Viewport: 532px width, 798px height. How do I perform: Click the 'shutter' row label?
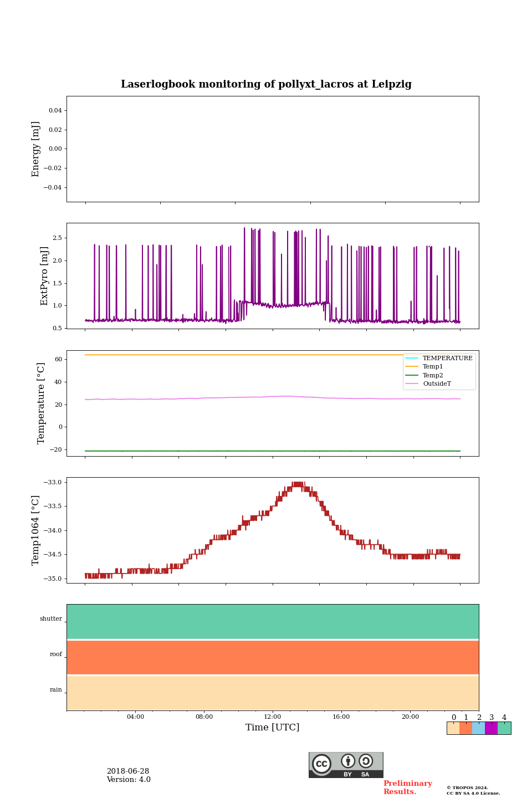point(51,618)
